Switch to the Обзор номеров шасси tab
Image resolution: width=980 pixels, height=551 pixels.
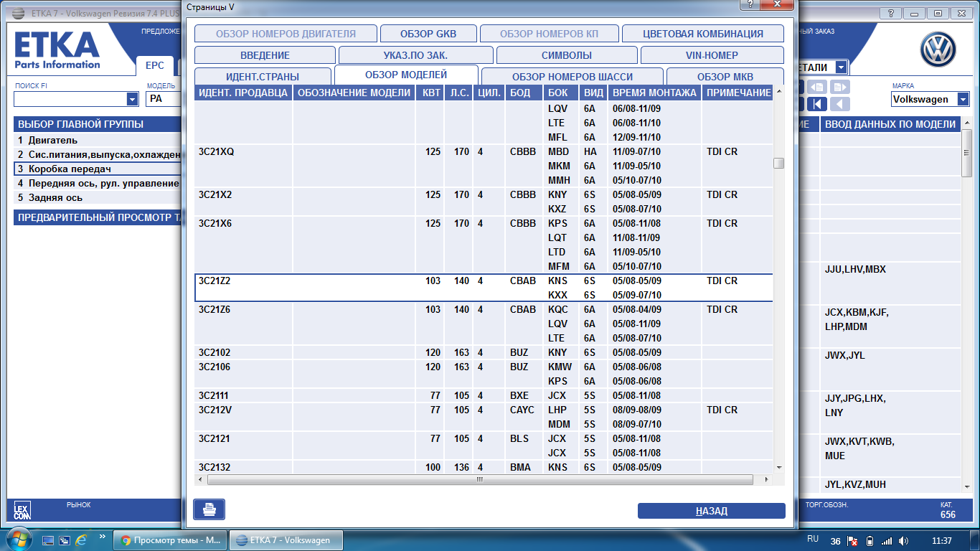[572, 77]
